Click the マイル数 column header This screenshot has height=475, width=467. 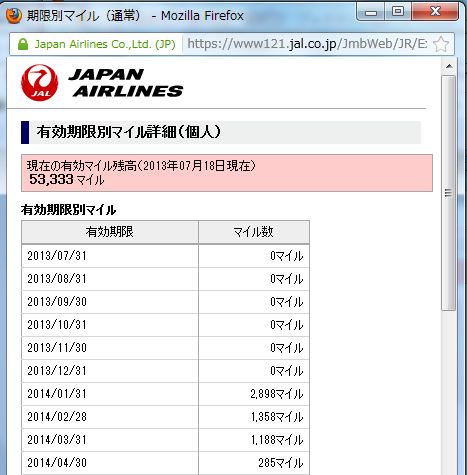pyautogui.click(x=254, y=232)
